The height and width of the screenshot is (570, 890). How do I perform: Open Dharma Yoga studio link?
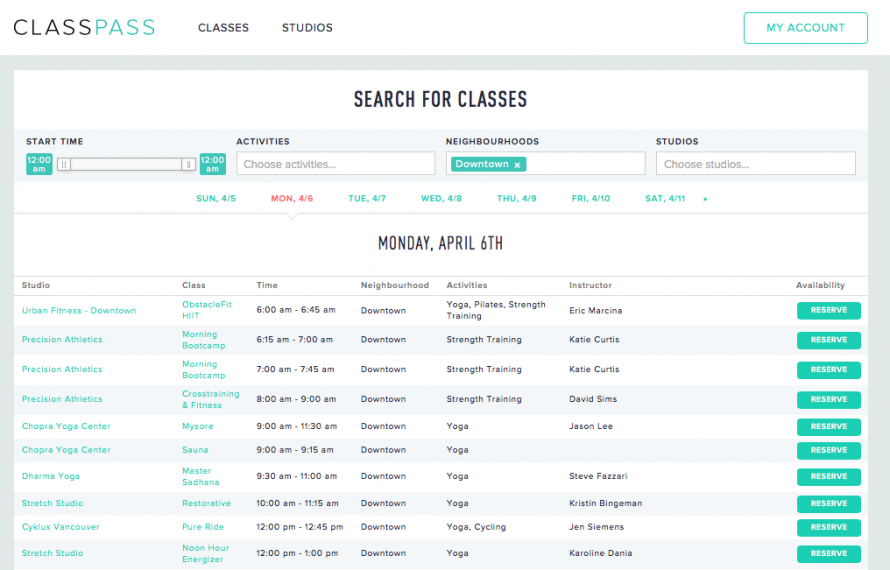click(51, 476)
